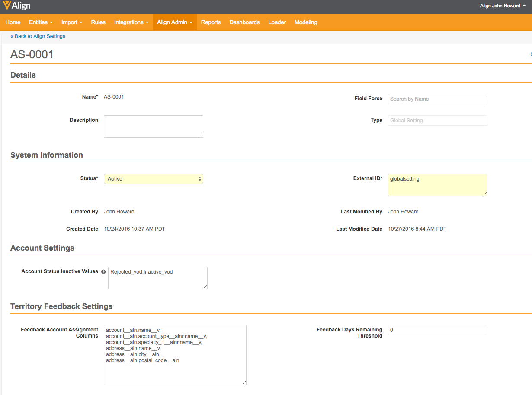Open the Integrations dropdown
This screenshot has width=532, height=395.
click(131, 22)
